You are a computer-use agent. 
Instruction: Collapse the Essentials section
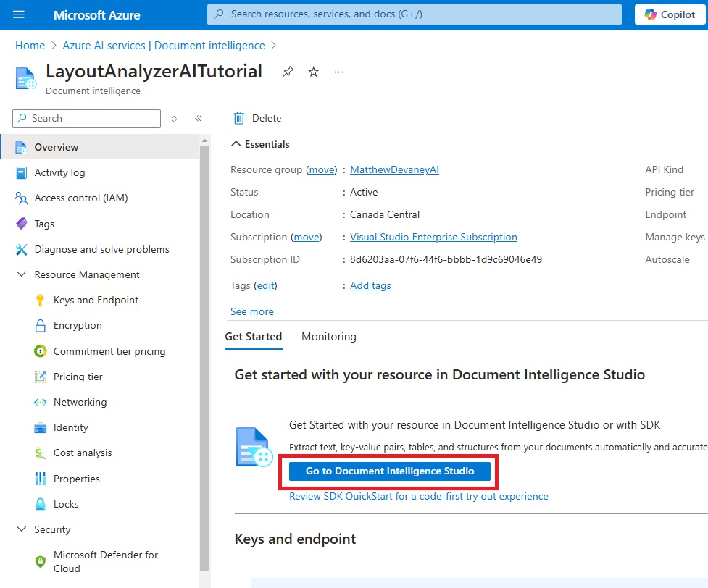coord(236,144)
